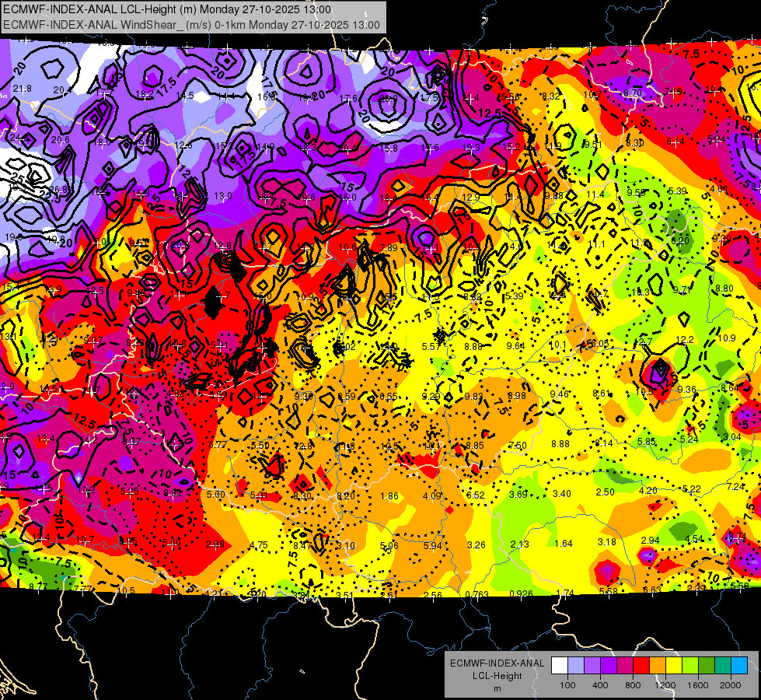
Task: Click the LCL-Height title line at top
Action: coord(167,9)
